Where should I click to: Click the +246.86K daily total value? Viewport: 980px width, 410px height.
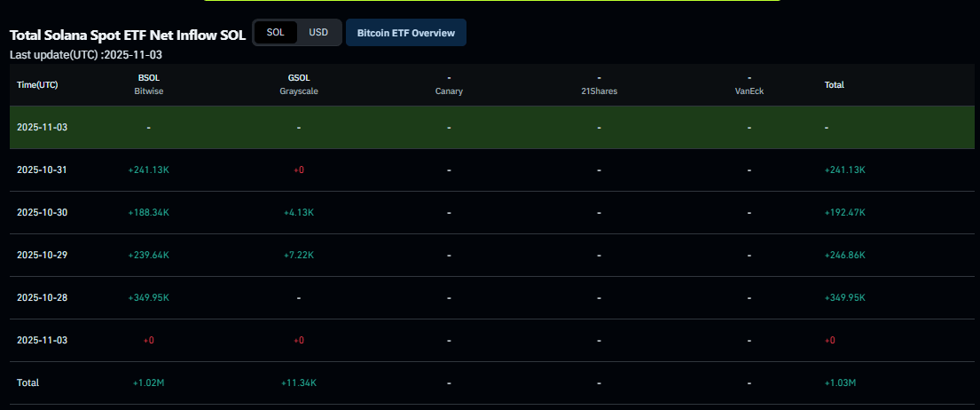point(844,256)
